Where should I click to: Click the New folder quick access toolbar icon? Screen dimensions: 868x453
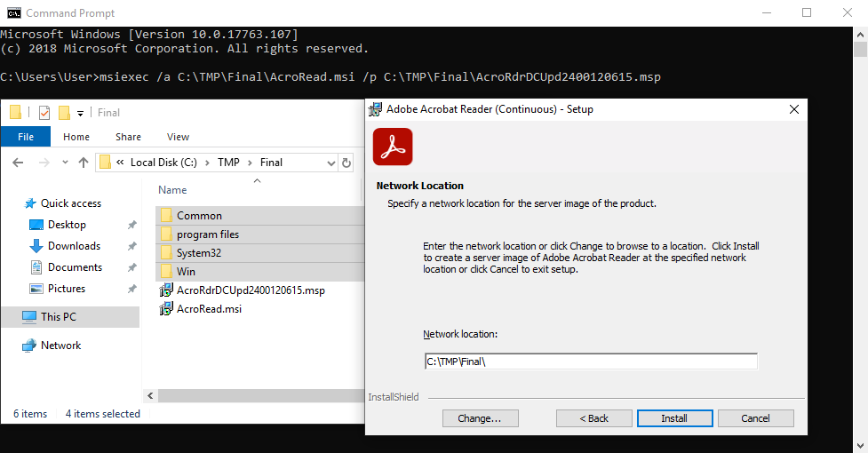(x=64, y=113)
